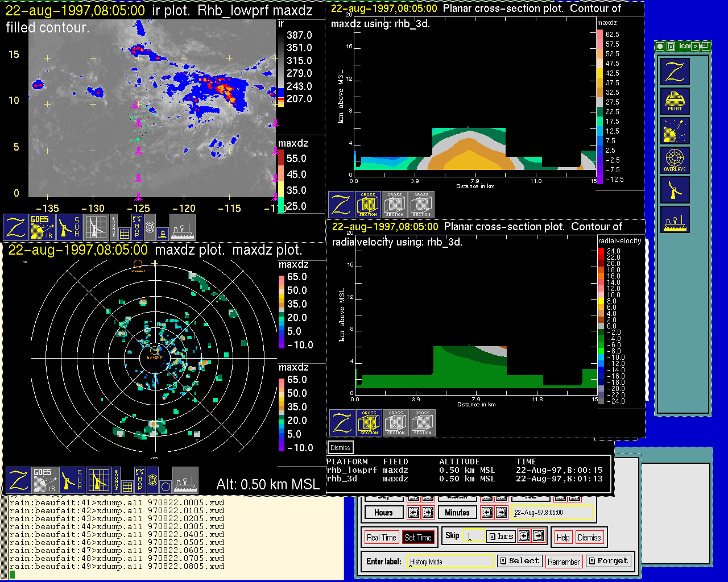Click the MAP icon in the ir plot toolbar
The image size is (728, 582).
(x=136, y=227)
